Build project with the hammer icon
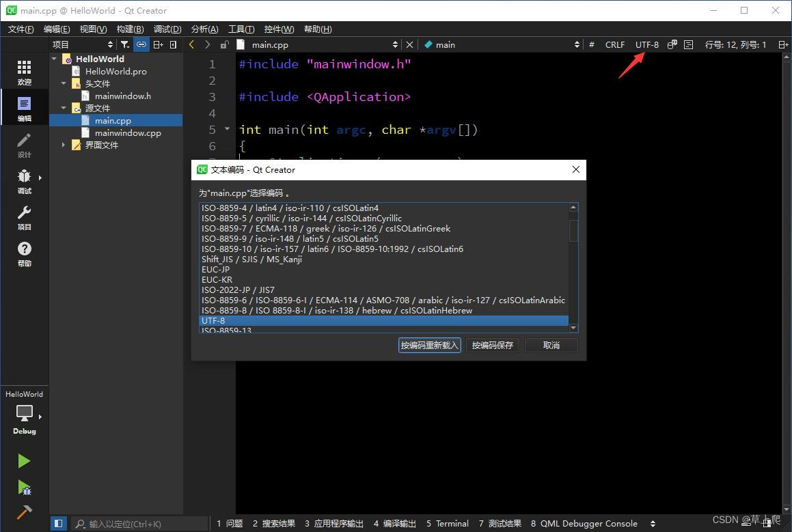792x532 pixels. [24, 512]
